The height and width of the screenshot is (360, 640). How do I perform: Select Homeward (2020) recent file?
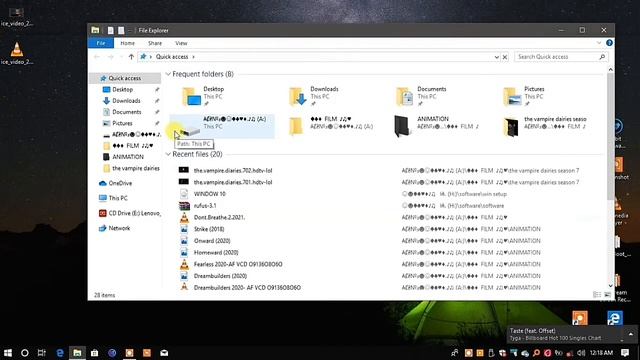coord(216,253)
